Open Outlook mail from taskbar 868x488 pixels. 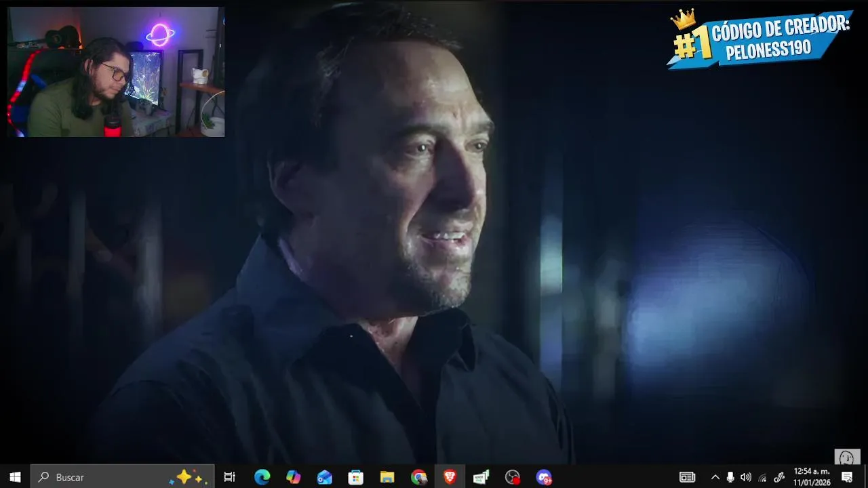click(325, 477)
